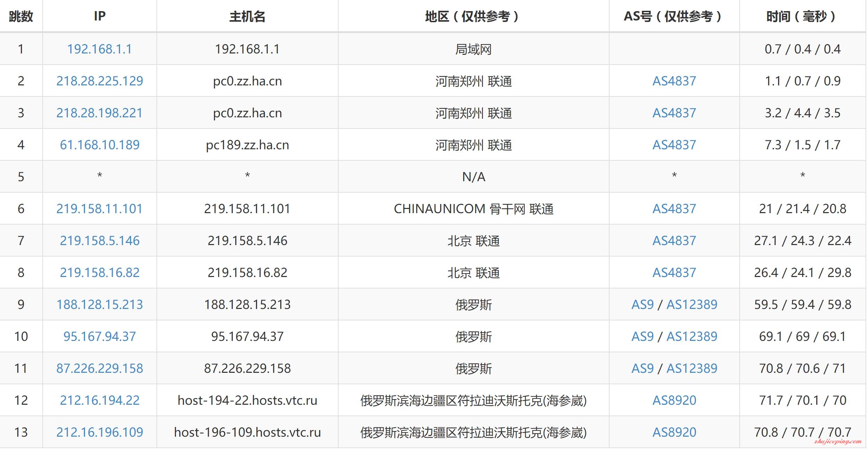Click the 主机名 column header
Viewport: 868px width, 453px height.
[x=247, y=16]
